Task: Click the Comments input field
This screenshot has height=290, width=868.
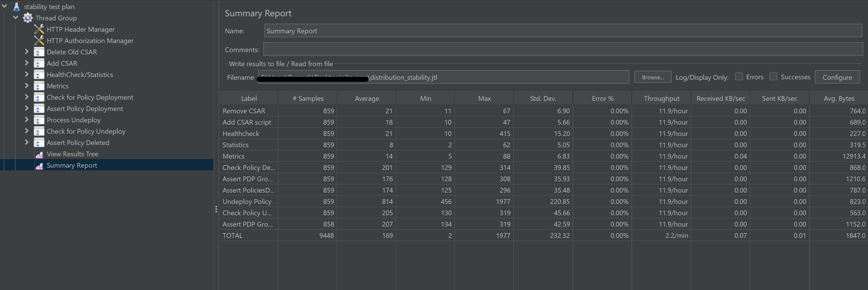Action: (x=563, y=49)
